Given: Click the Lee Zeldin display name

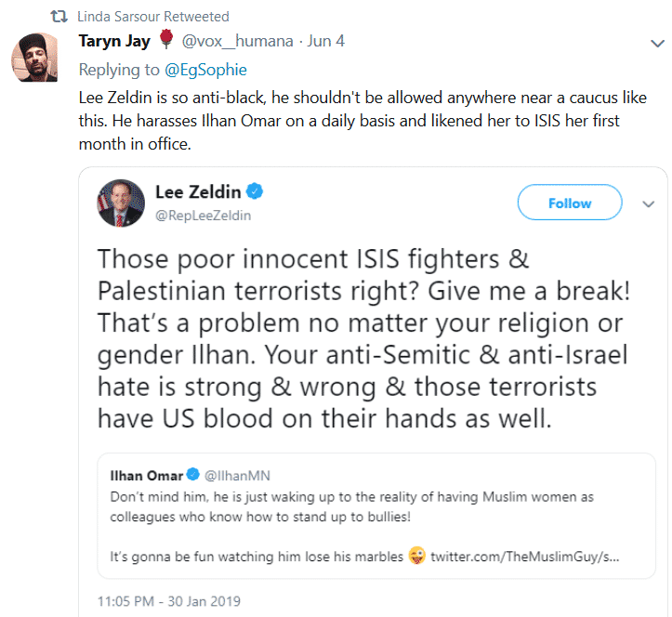Looking at the screenshot, I should [197, 192].
